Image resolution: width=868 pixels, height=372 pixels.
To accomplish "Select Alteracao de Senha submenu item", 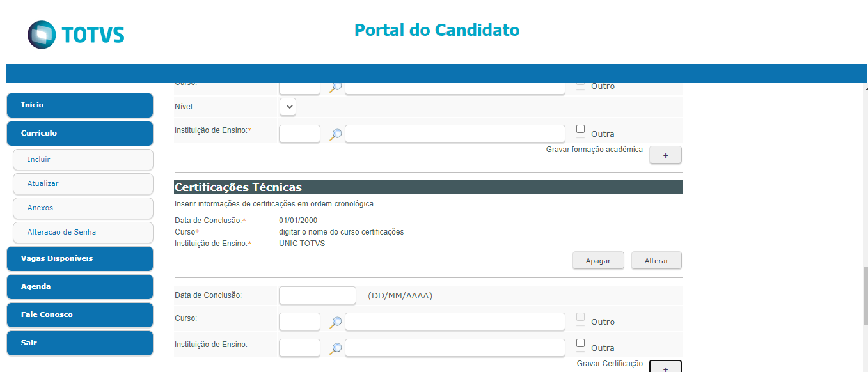I will [83, 233].
